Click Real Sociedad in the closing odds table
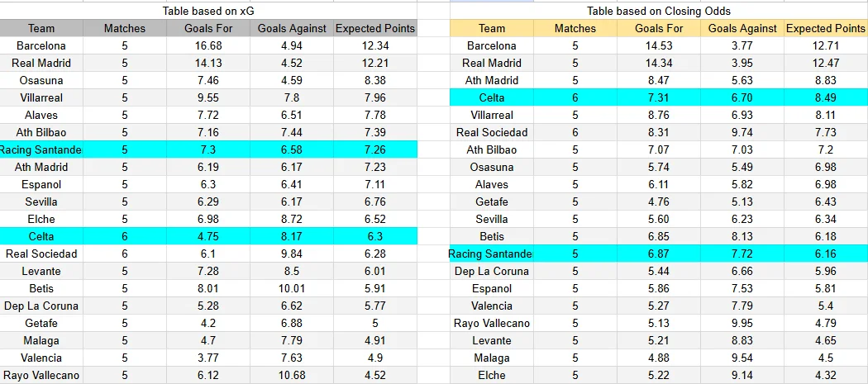Image resolution: width=868 pixels, height=384 pixels. click(492, 132)
